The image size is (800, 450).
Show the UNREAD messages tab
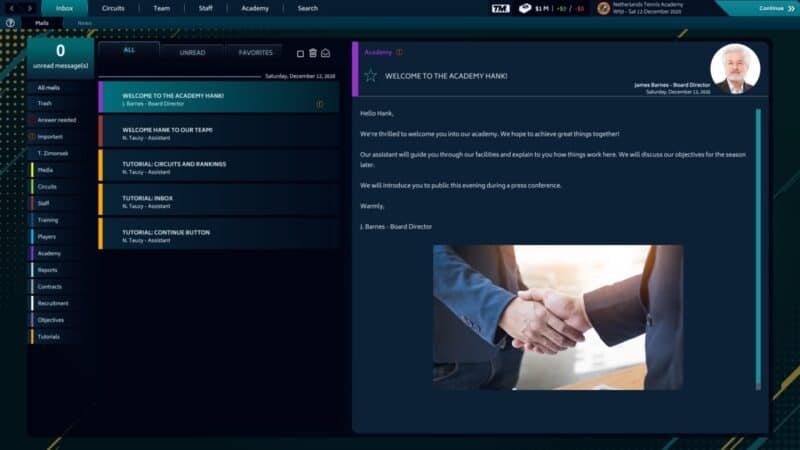pos(192,52)
